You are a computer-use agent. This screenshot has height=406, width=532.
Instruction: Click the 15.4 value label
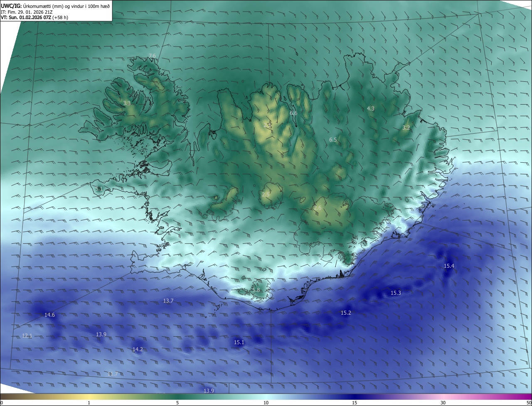coord(449,266)
